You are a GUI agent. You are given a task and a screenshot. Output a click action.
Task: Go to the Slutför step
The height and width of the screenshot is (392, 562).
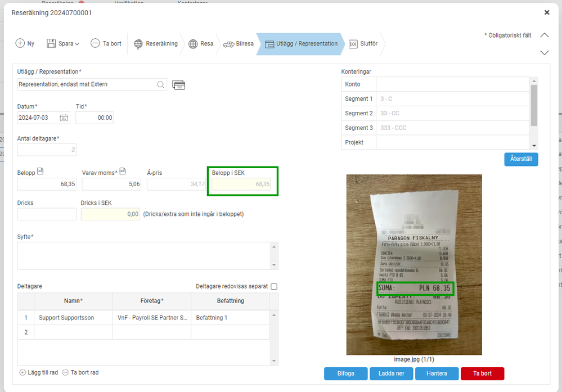[363, 44]
